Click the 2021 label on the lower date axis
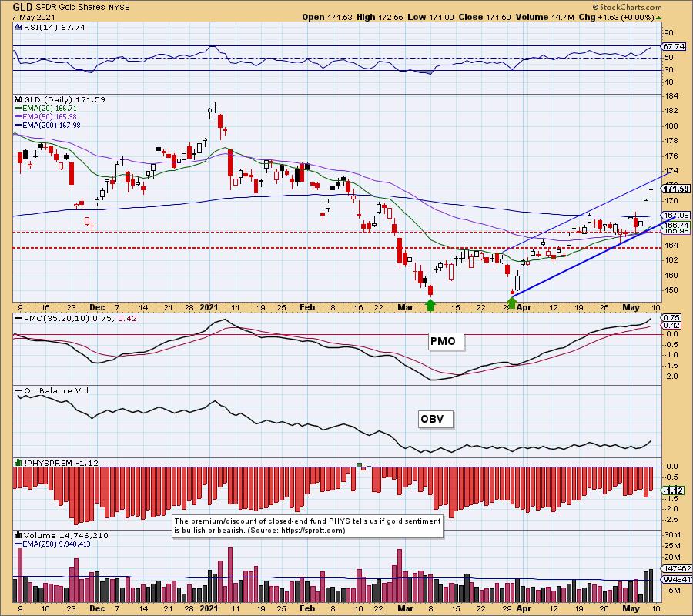Viewport: 693px width, 616px height. (209, 608)
